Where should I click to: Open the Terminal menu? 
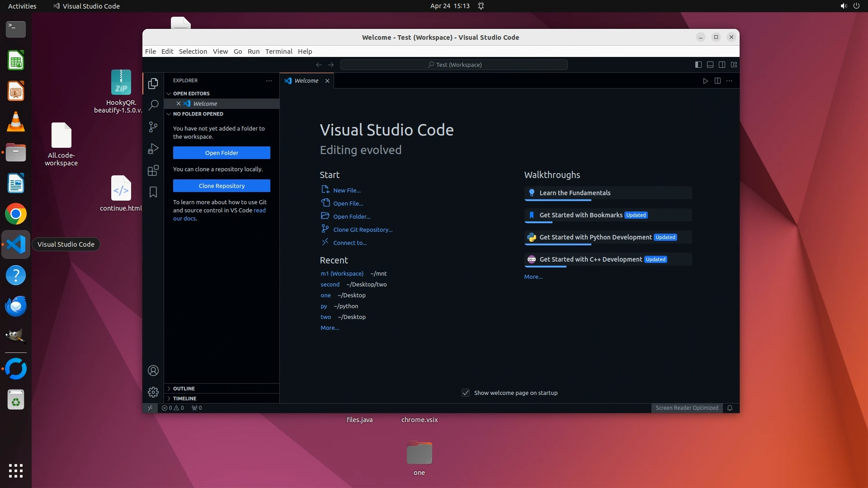[x=278, y=52]
